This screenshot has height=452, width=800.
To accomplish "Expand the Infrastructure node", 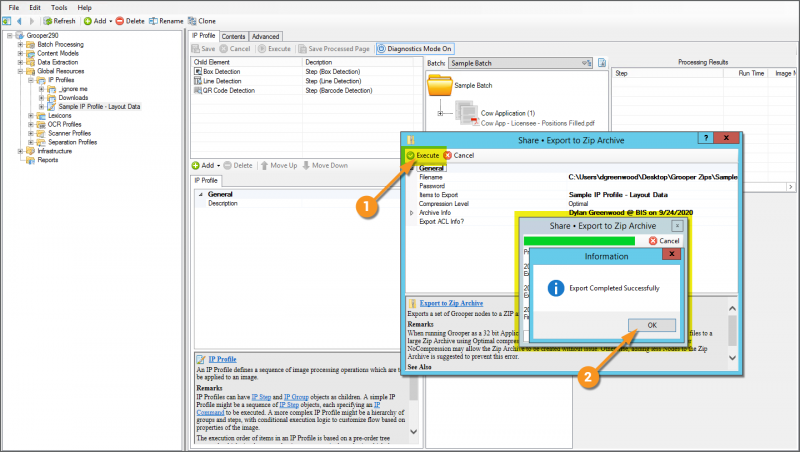I will (20, 151).
